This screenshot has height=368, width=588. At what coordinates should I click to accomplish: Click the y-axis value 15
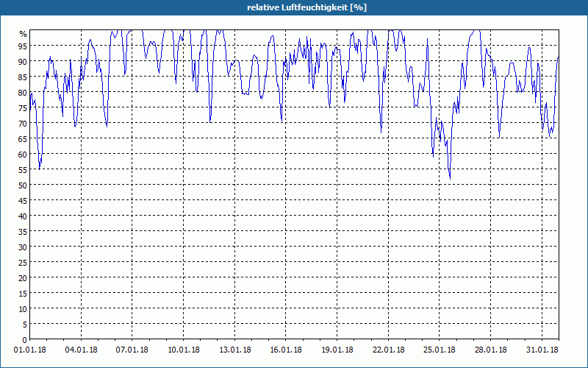click(23, 293)
